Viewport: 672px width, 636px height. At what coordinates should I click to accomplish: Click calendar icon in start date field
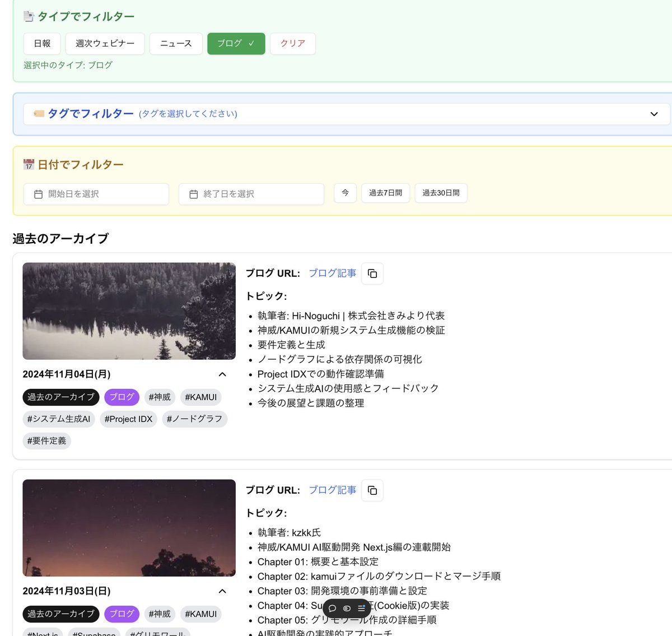(x=38, y=194)
